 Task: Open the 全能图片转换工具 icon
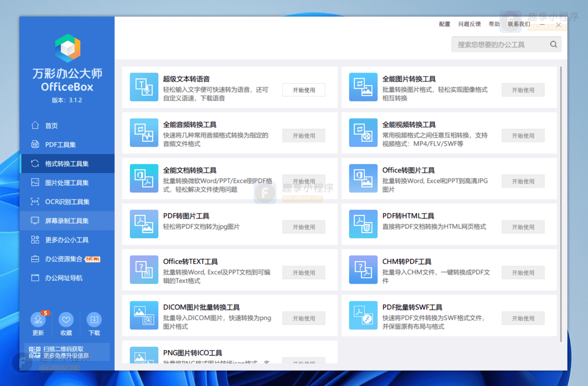[363, 87]
